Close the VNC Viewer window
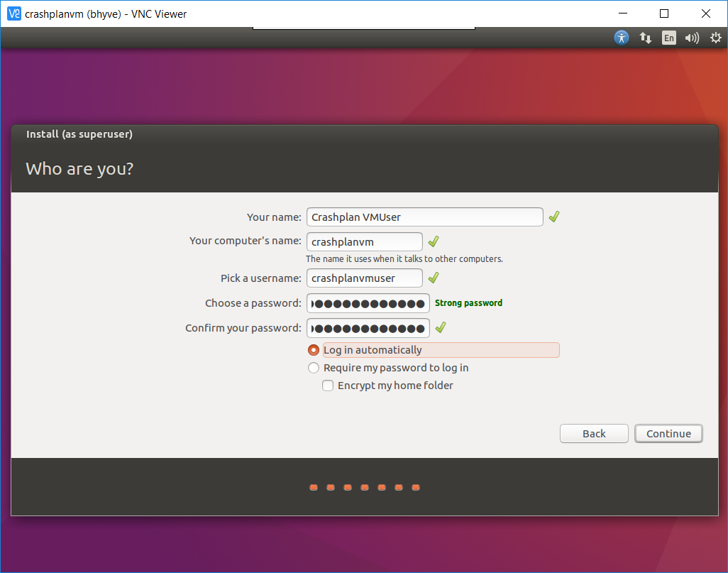This screenshot has height=573, width=728. pos(706,13)
